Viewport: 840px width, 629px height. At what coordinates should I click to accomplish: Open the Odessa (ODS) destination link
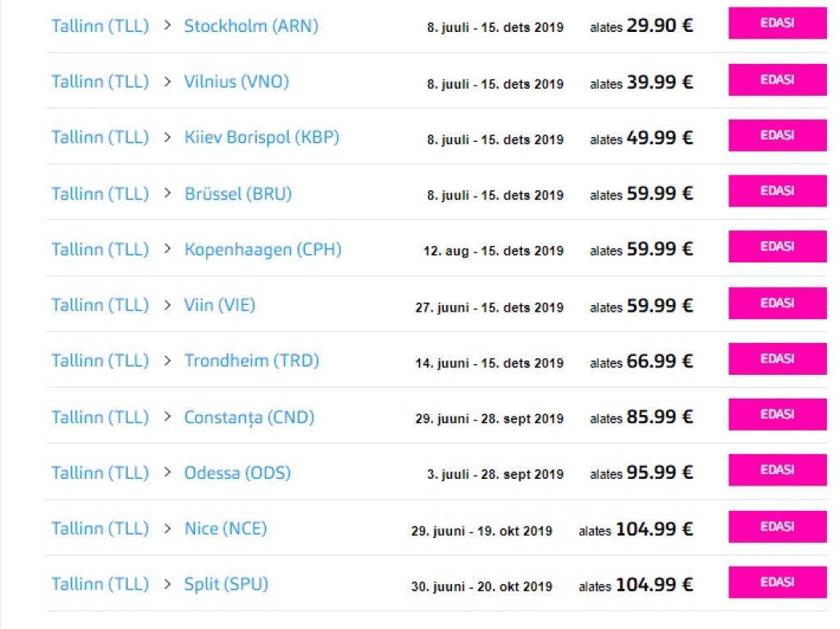pos(237,473)
